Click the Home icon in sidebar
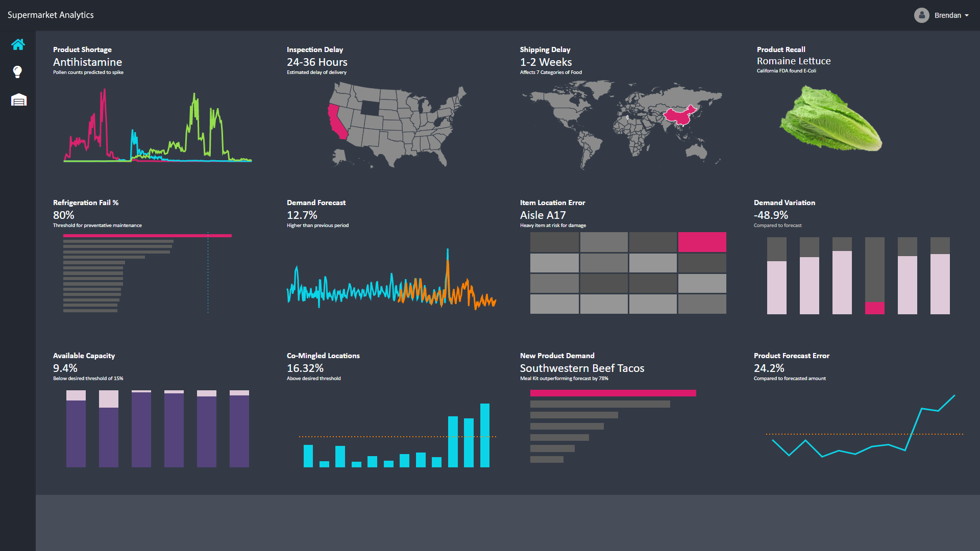Viewport: 980px width, 551px height. (x=18, y=45)
